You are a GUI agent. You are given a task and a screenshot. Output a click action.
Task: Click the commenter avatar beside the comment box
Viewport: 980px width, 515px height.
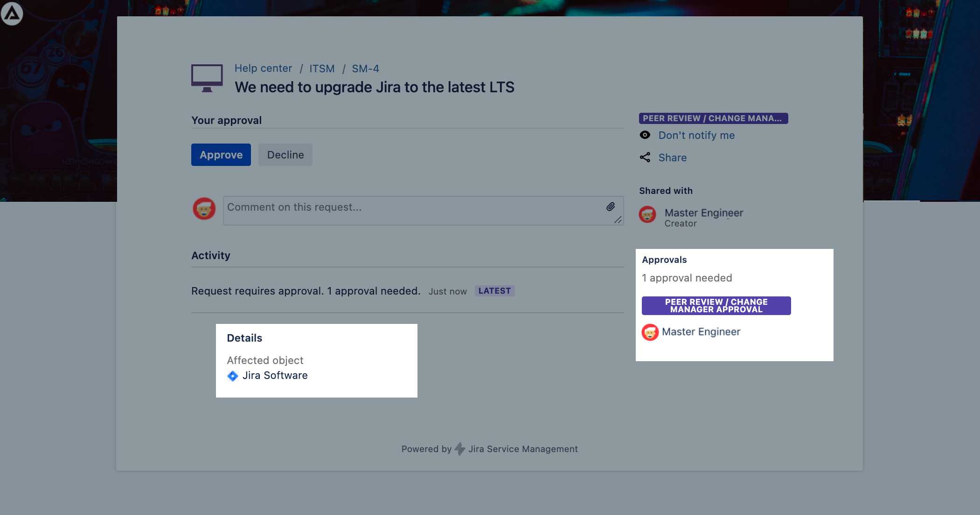pyautogui.click(x=204, y=208)
